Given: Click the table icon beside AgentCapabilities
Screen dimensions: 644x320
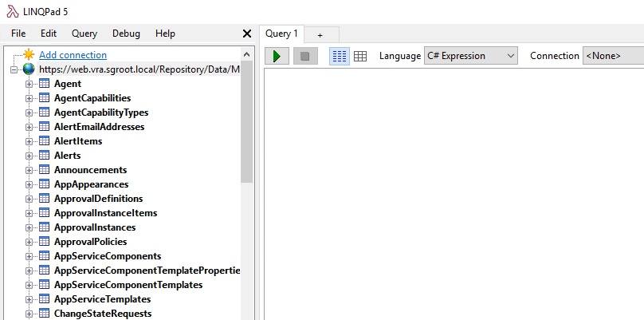Looking at the screenshot, I should pyautogui.click(x=44, y=98).
